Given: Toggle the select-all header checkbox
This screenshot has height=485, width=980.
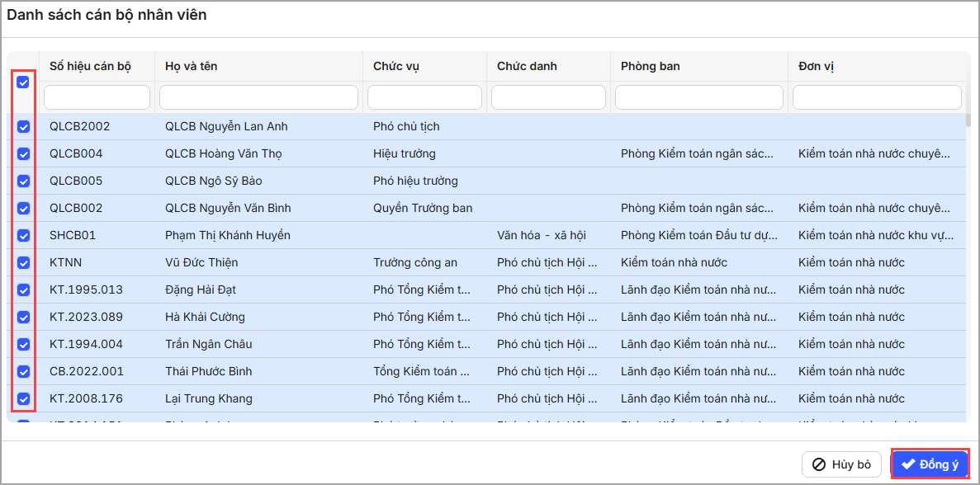Looking at the screenshot, I should coord(23,82).
